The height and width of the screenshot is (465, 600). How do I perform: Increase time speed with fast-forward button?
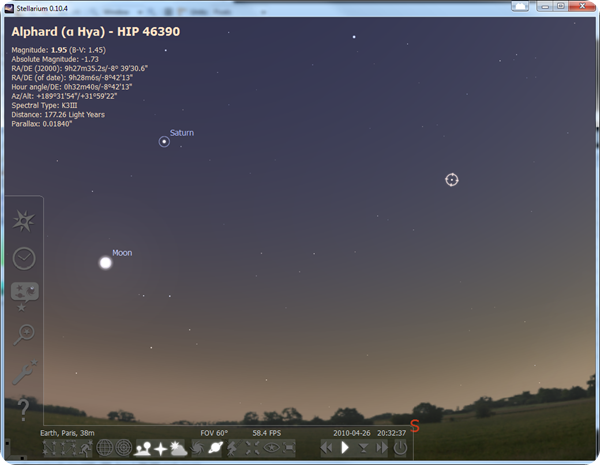tap(382, 447)
